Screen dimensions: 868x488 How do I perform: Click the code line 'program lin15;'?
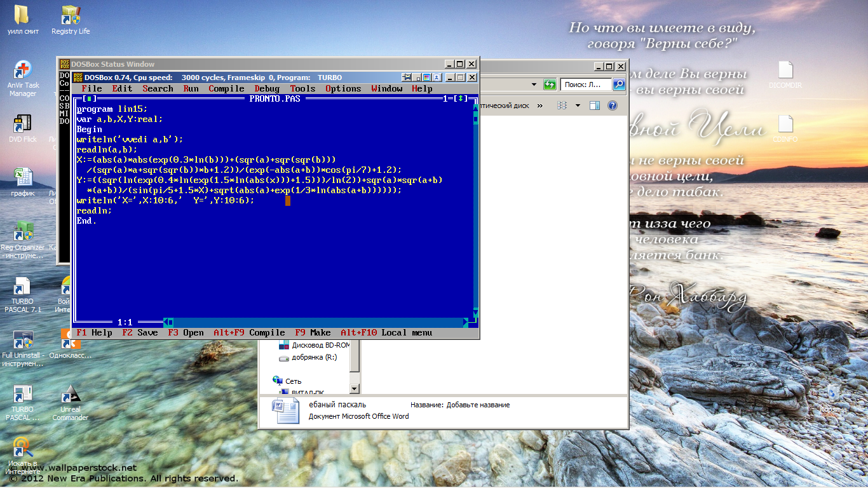click(x=112, y=109)
